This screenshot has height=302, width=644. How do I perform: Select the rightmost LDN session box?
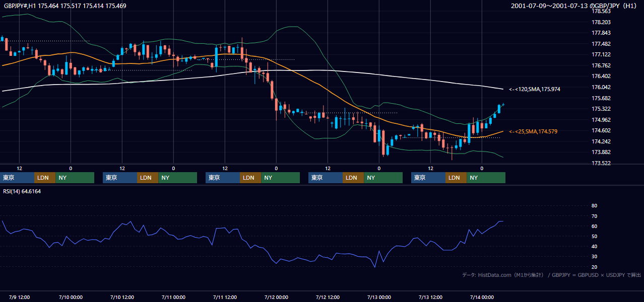tap(456, 178)
